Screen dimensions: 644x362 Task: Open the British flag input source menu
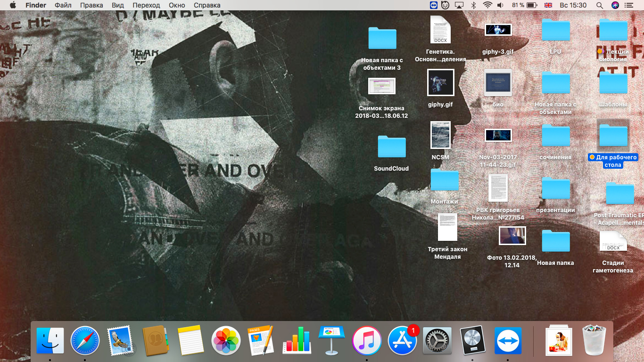pos(548,5)
